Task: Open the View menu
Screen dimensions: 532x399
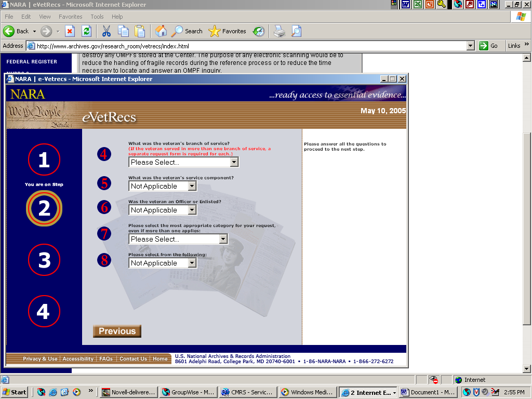Action: pyautogui.click(x=45, y=17)
